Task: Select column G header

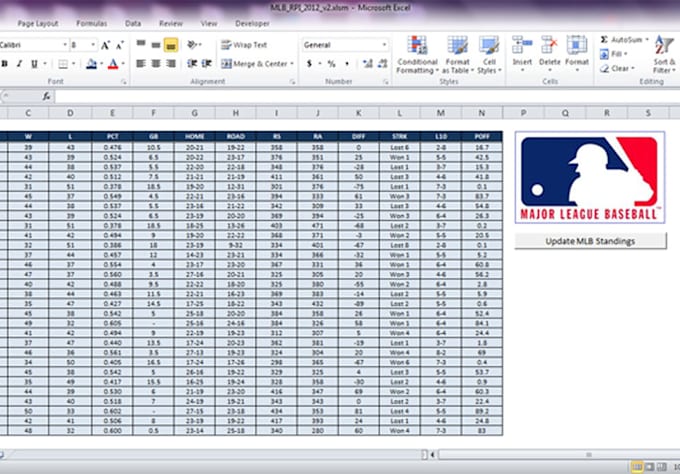Action: (x=194, y=113)
